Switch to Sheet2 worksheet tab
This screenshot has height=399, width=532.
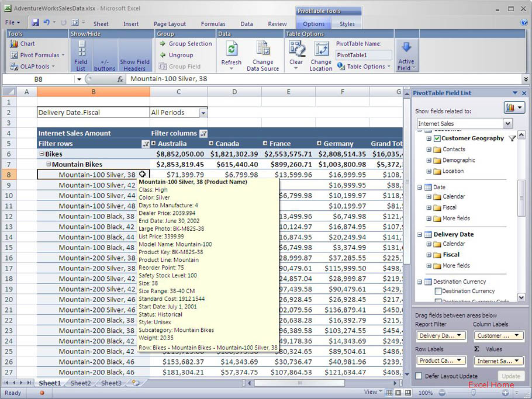81,383
